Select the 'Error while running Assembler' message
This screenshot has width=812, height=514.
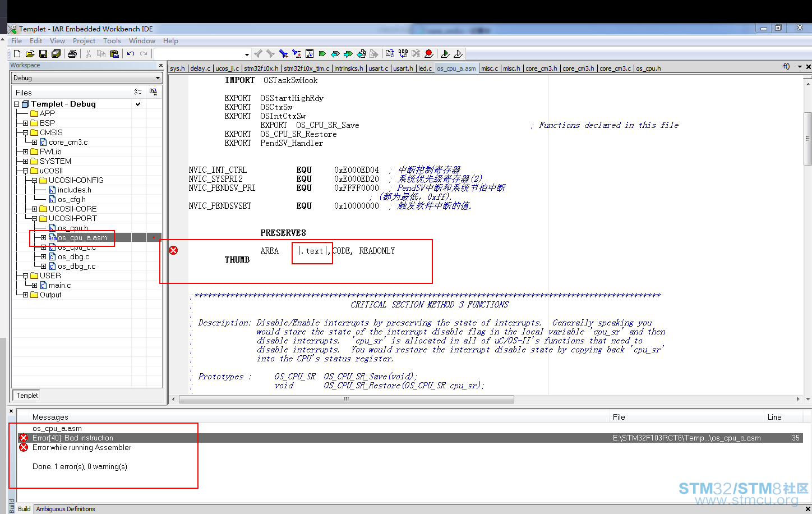pos(82,448)
